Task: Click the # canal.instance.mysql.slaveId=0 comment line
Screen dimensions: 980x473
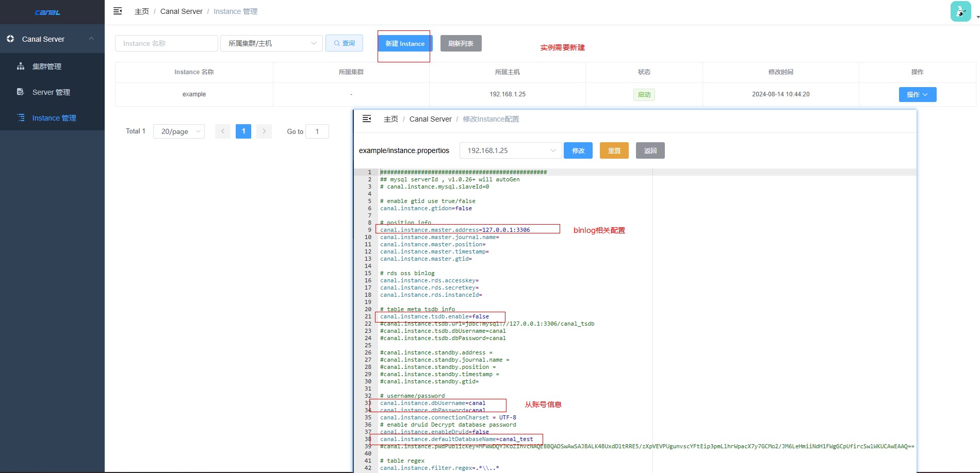Action: coord(434,187)
